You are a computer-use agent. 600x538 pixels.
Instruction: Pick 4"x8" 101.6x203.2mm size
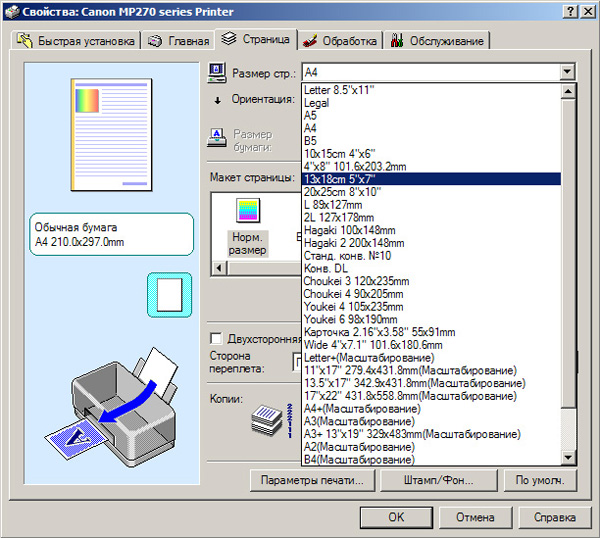point(432,166)
